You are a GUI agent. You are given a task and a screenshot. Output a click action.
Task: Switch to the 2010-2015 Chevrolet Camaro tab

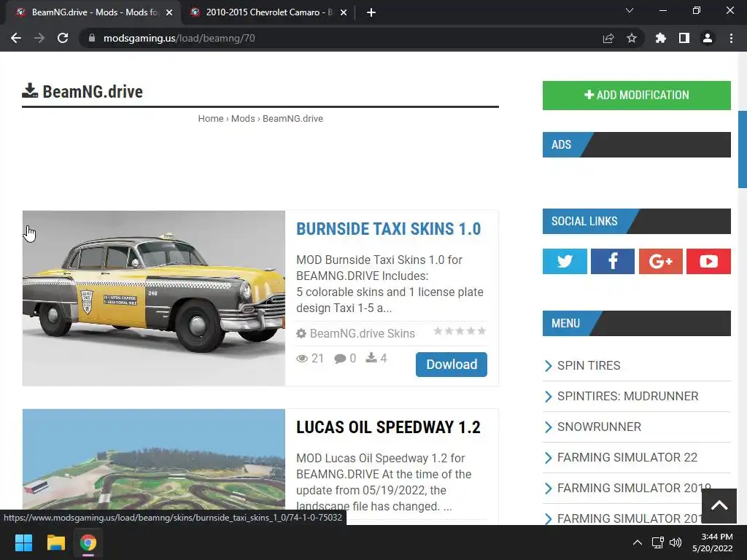(269, 12)
